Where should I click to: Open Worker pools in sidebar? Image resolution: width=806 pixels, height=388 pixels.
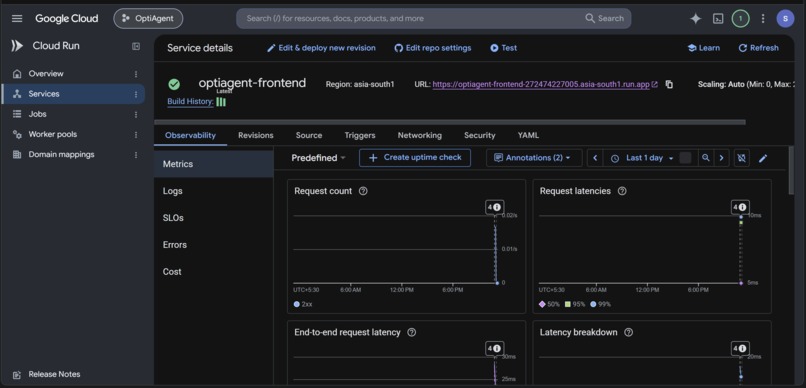tap(52, 134)
